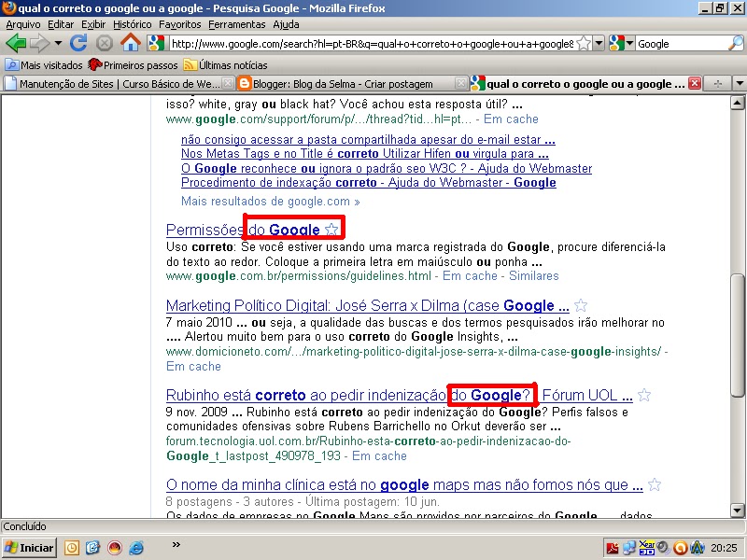Open the Exibir menu
This screenshot has width=747, height=560.
click(x=93, y=24)
